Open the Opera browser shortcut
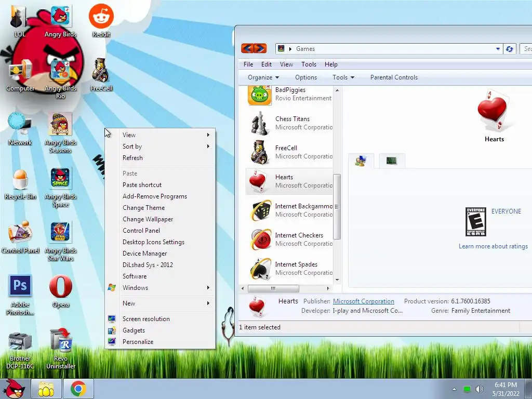 pyautogui.click(x=60, y=291)
